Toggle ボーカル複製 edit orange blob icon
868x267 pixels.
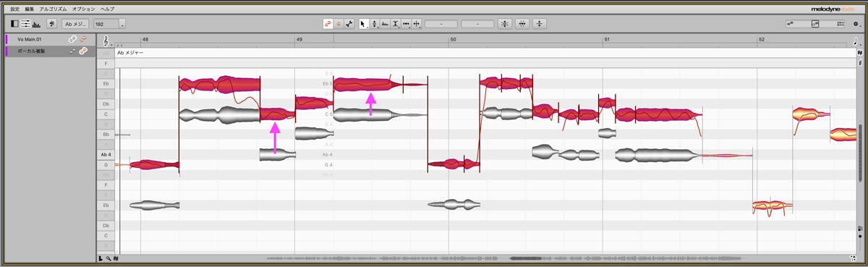(83, 51)
